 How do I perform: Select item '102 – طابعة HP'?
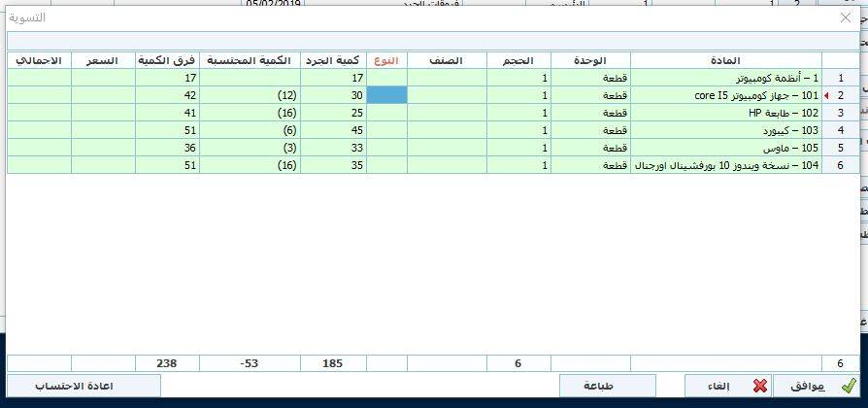tap(726, 113)
